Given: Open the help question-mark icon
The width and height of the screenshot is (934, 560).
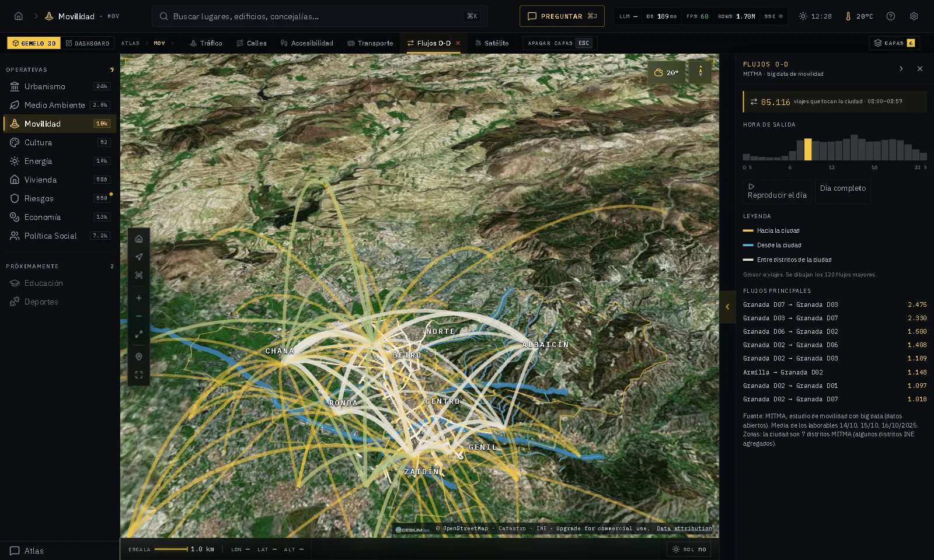Looking at the screenshot, I should 891,16.
